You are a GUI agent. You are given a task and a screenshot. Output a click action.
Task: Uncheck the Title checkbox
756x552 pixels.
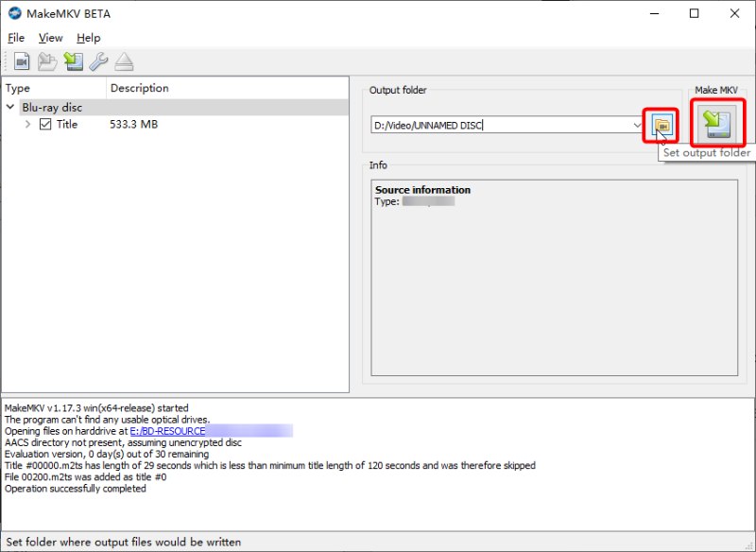click(45, 125)
